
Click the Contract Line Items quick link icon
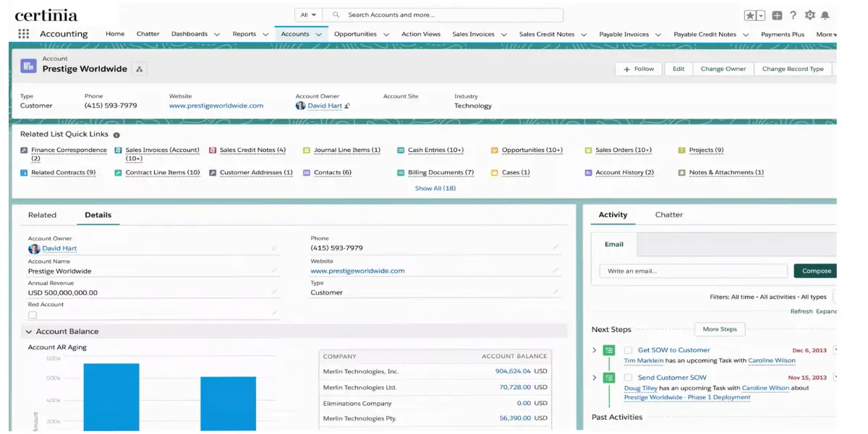point(118,173)
